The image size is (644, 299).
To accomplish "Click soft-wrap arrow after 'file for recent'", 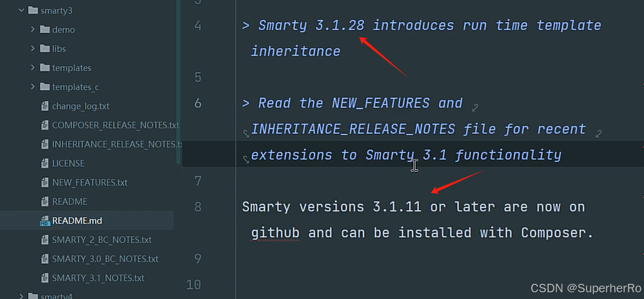I will (x=599, y=133).
